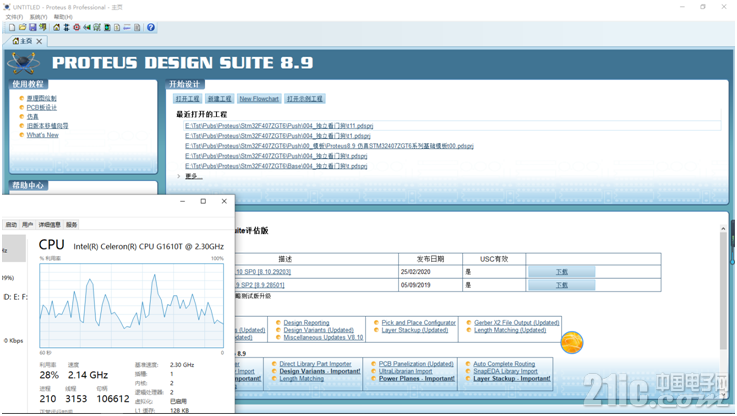Click the scroll up arrow in update panel
Viewport: 737px width, 416px height.
(723, 228)
